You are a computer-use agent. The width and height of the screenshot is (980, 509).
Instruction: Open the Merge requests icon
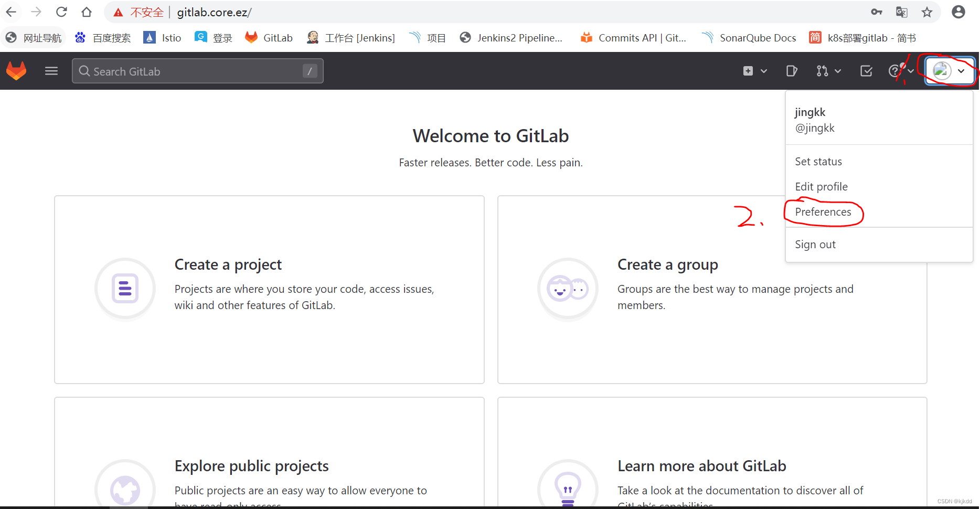point(822,71)
